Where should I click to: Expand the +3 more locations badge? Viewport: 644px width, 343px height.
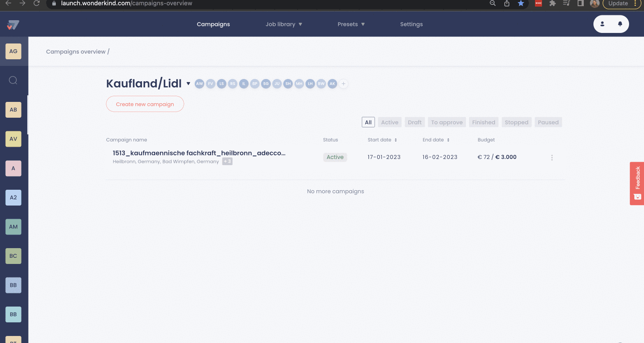[x=227, y=162]
